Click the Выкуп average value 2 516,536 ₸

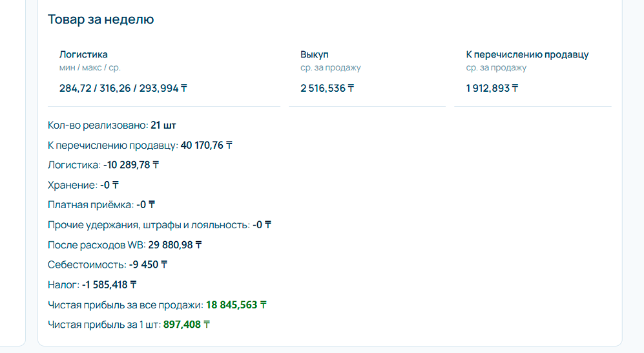(x=327, y=89)
